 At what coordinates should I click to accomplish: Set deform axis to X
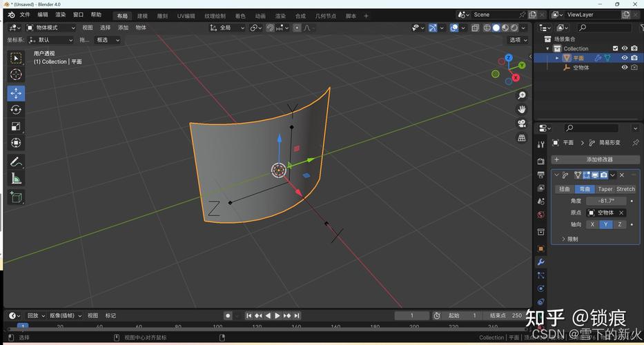(592, 224)
